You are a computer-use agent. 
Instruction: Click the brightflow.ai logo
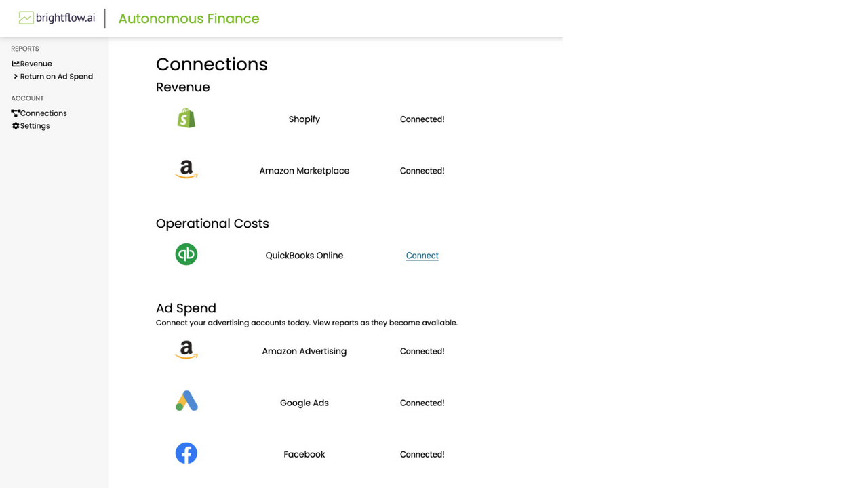click(56, 18)
